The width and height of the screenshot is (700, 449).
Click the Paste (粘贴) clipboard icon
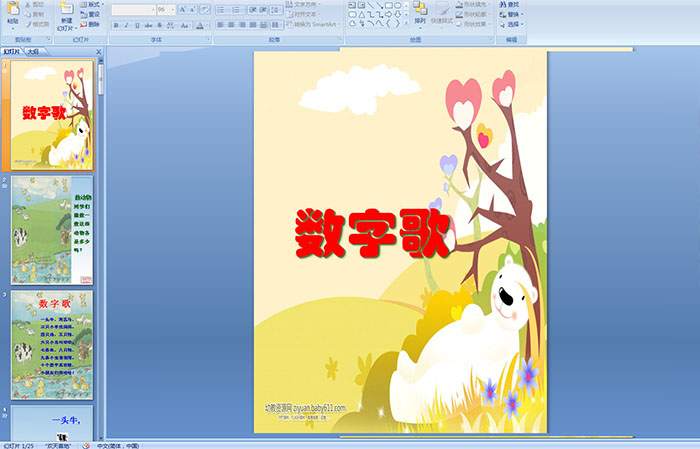click(13, 9)
